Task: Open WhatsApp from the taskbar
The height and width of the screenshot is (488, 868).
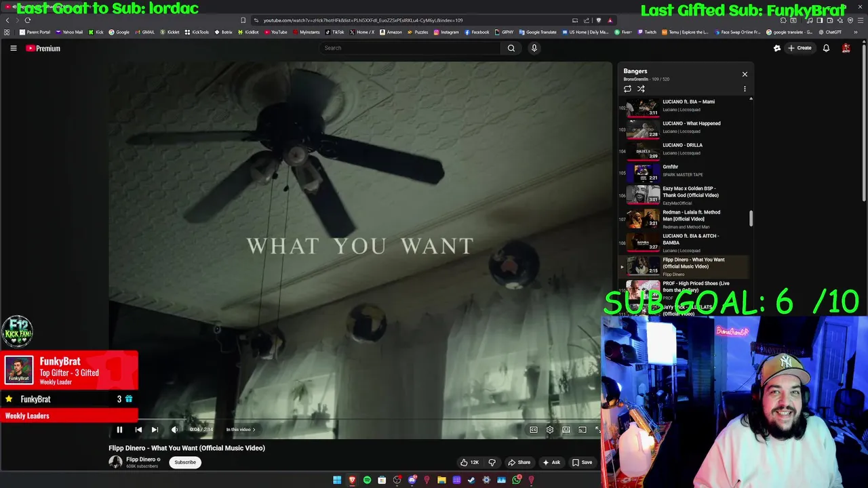Action: tap(517, 481)
